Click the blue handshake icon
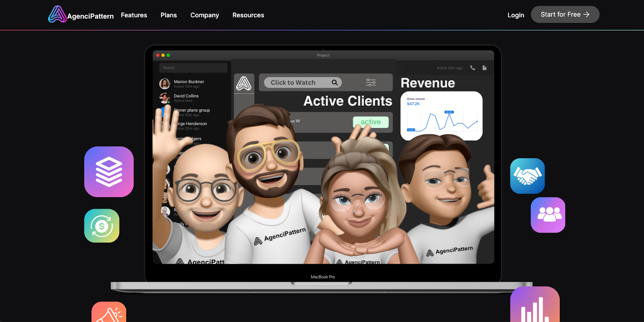644x322 pixels. tap(528, 176)
